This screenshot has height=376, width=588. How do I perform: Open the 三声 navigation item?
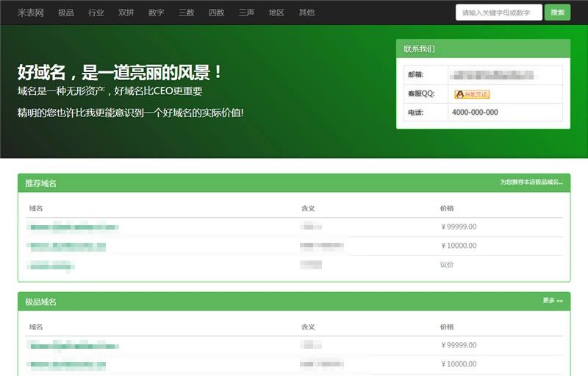(246, 13)
